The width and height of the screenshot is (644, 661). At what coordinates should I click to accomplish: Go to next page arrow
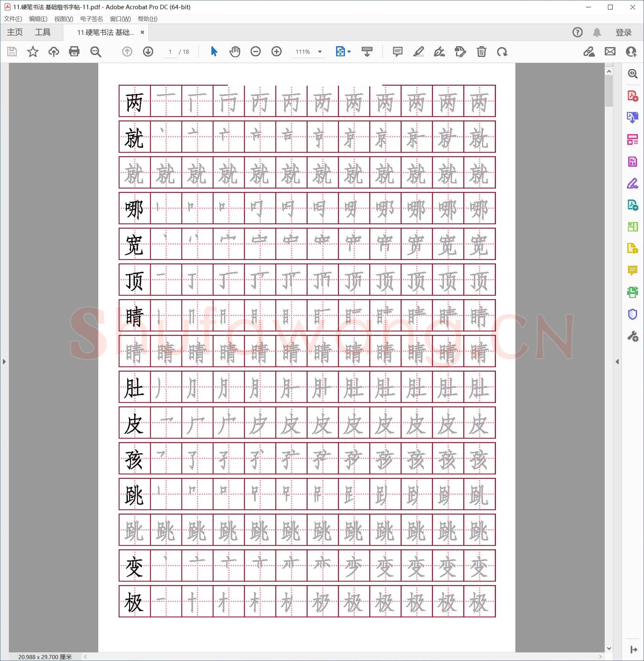148,51
